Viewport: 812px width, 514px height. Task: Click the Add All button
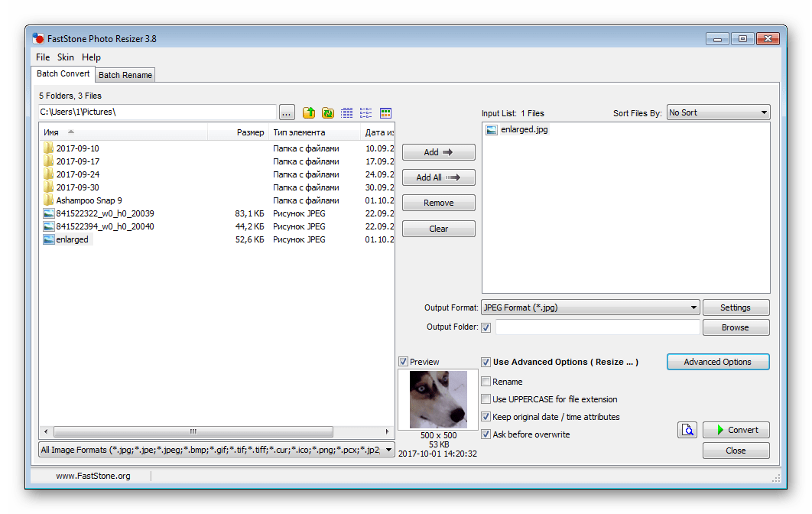[x=438, y=177]
